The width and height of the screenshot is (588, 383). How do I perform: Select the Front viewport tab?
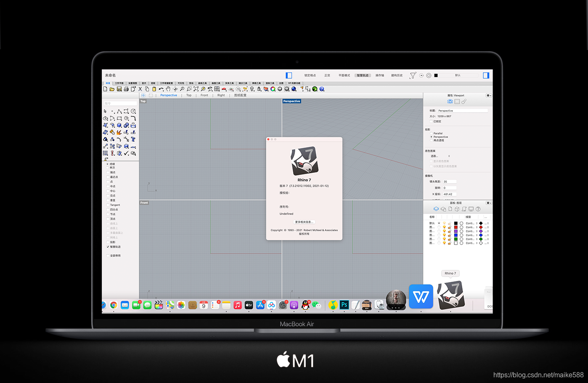coord(204,95)
